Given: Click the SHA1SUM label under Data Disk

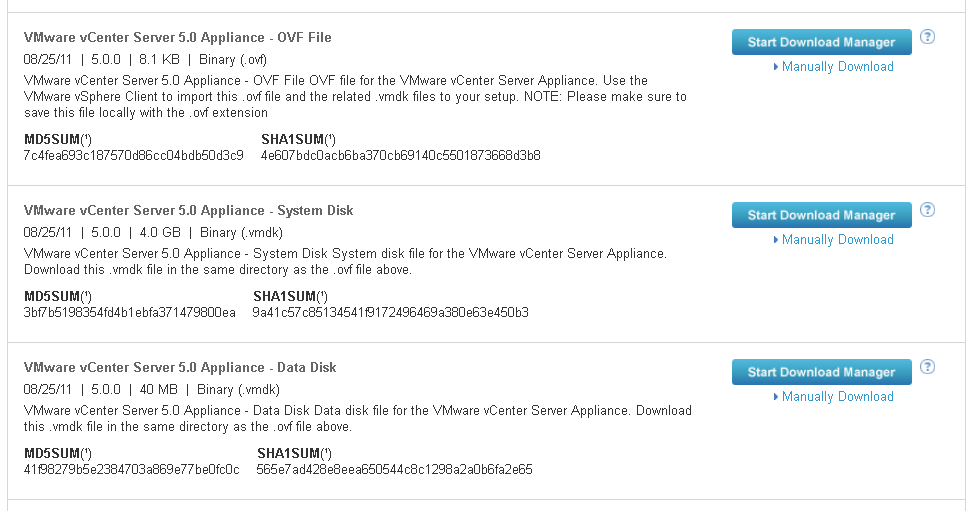Looking at the screenshot, I should [x=294, y=453].
